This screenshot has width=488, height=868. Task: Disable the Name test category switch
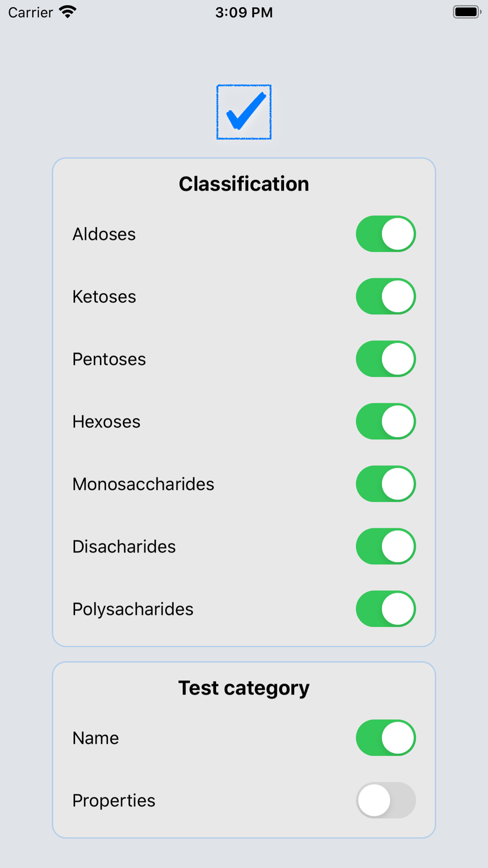point(386,738)
